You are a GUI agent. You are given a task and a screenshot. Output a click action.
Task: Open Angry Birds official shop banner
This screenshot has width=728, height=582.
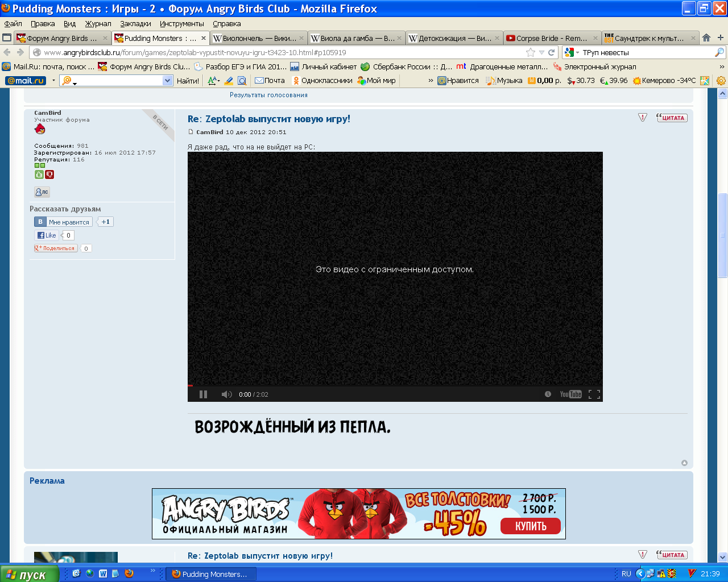[359, 514]
